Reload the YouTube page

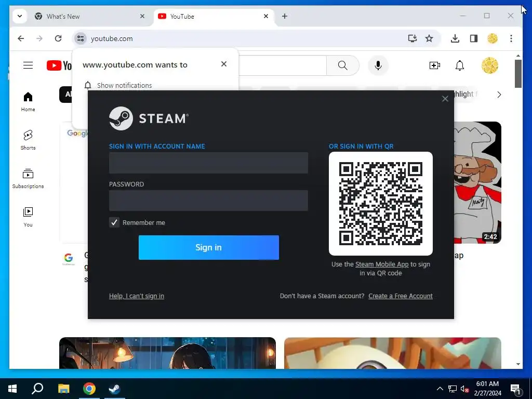(x=58, y=38)
